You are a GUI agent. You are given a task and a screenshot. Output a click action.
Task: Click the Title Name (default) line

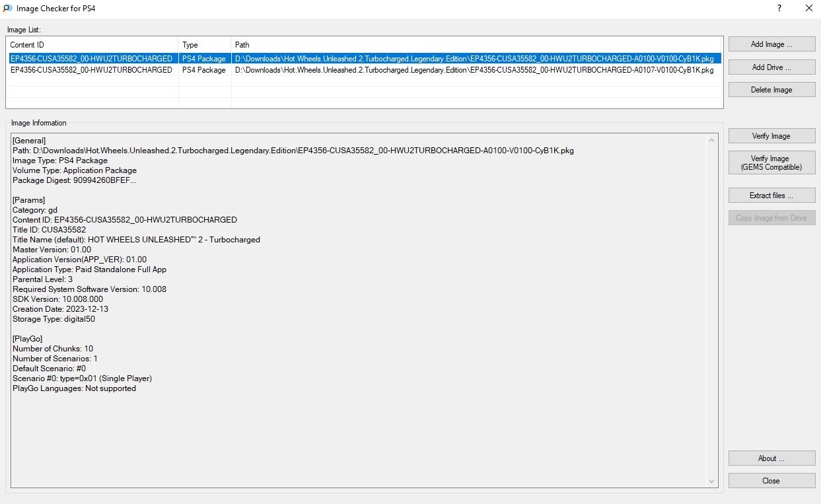[136, 240]
